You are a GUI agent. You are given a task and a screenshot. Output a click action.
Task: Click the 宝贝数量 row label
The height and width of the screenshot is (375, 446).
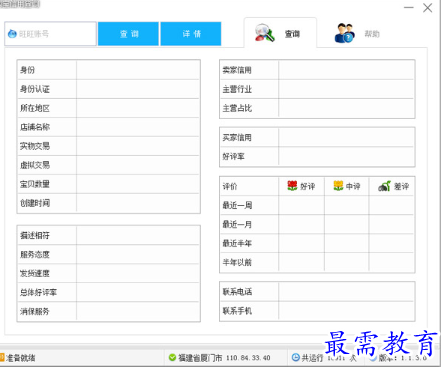[35, 184]
